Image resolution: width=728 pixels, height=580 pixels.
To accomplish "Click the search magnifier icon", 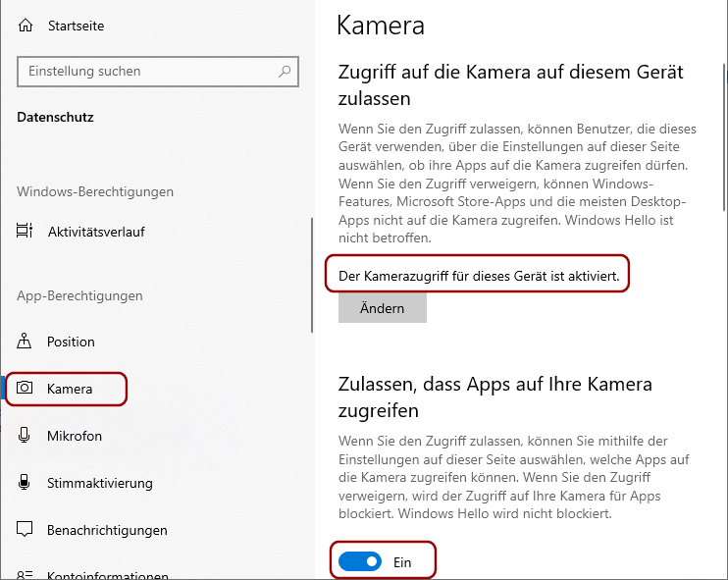I will [285, 72].
